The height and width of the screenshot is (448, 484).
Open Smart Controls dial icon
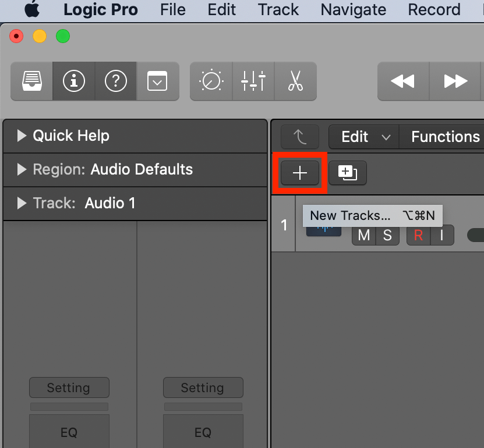tap(211, 81)
